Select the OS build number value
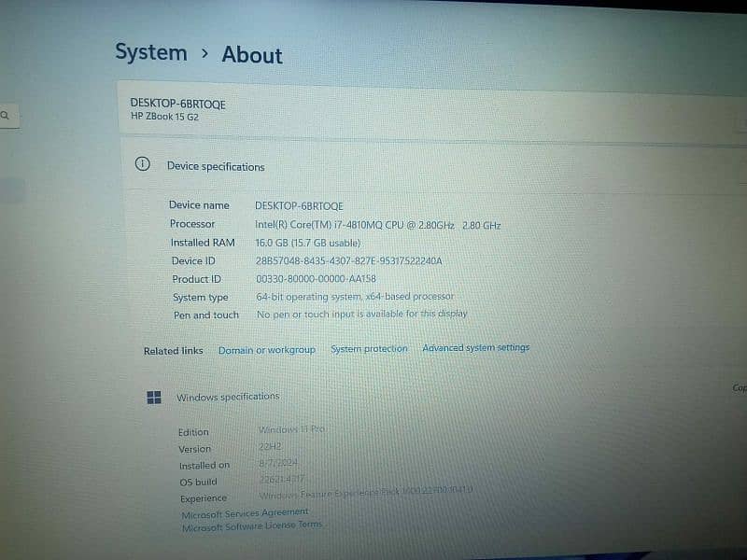 point(282,479)
